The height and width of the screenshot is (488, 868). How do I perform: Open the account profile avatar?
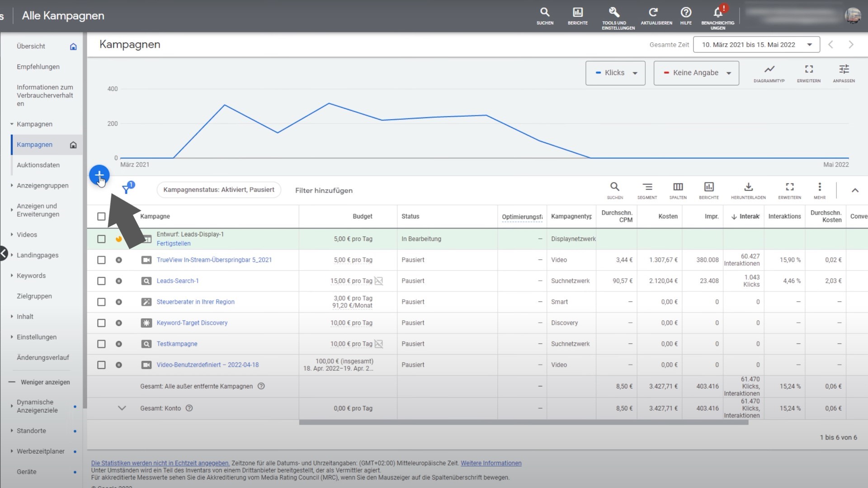point(853,15)
